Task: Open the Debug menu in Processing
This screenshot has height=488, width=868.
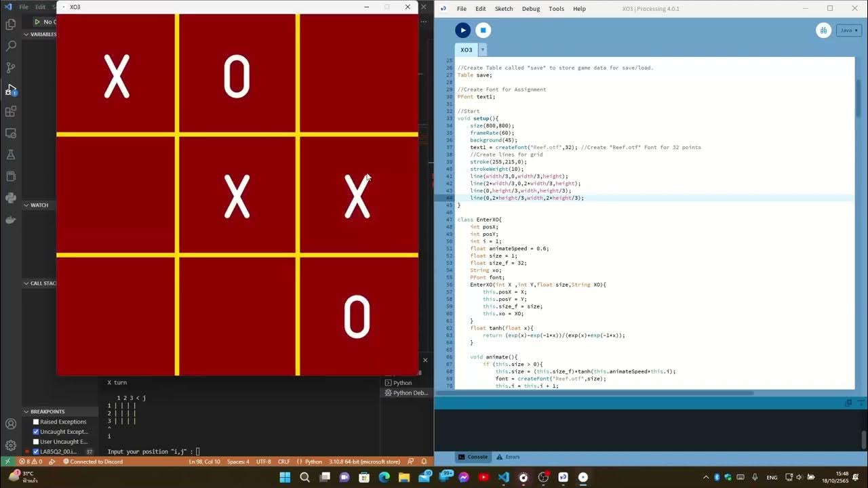Action: [531, 9]
